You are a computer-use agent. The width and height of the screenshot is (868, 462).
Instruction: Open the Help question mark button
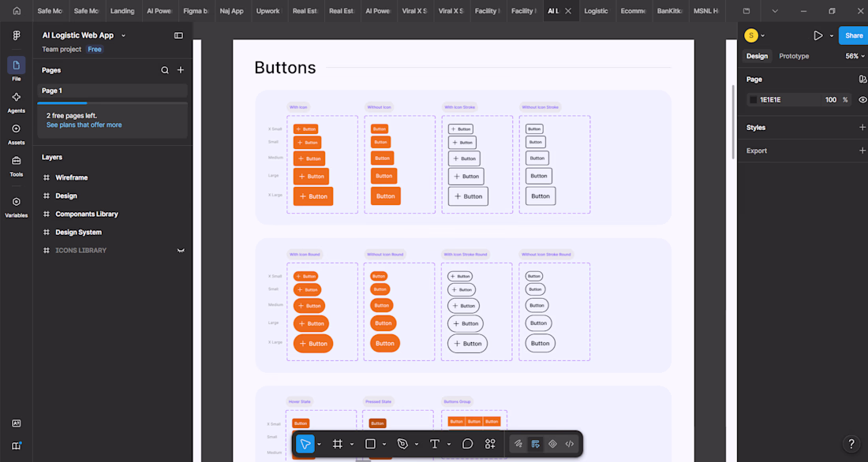click(x=851, y=444)
